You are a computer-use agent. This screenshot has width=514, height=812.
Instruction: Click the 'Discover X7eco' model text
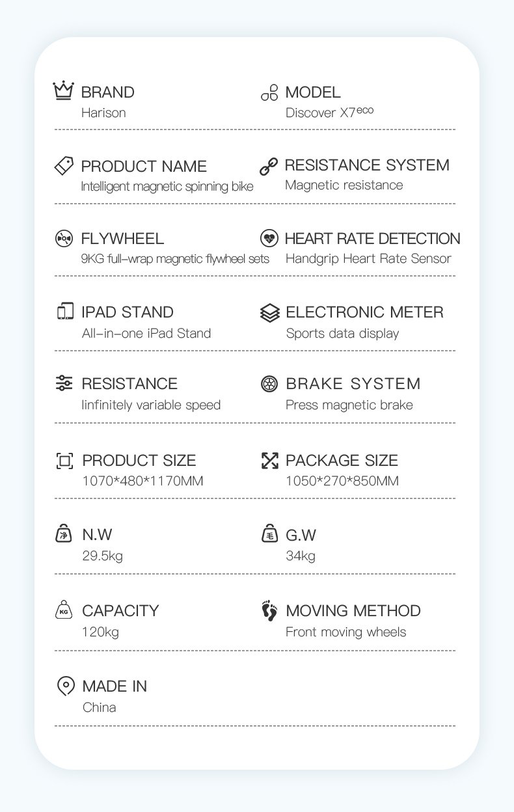coord(329,112)
